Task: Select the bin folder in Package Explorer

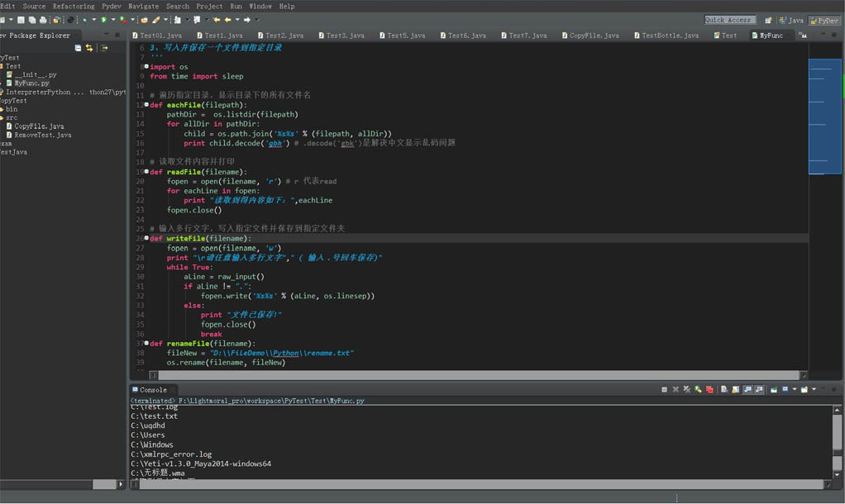Action: pyautogui.click(x=12, y=109)
